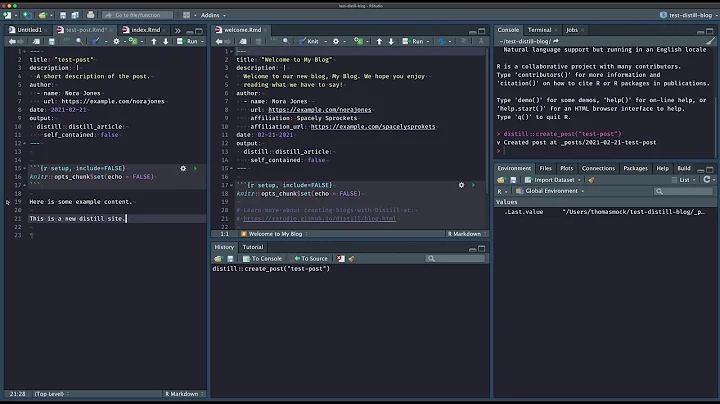Viewport: 720px width, 404px height.
Task: Open the Terminal tab
Action: 539,30
